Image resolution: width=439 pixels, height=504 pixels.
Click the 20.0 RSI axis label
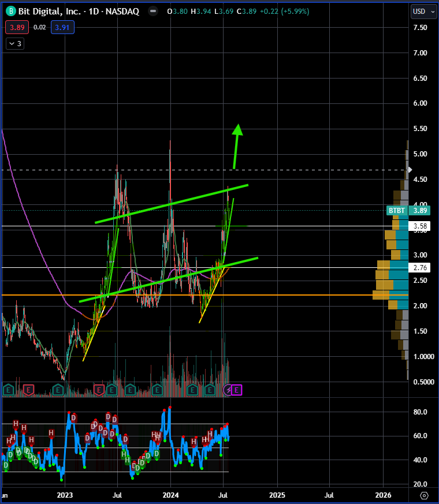(420, 484)
